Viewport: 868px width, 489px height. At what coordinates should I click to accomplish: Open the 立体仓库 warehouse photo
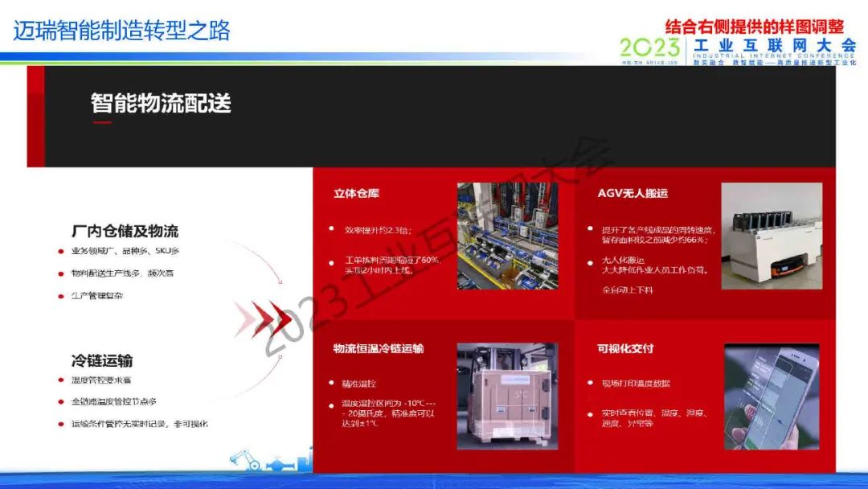point(506,236)
